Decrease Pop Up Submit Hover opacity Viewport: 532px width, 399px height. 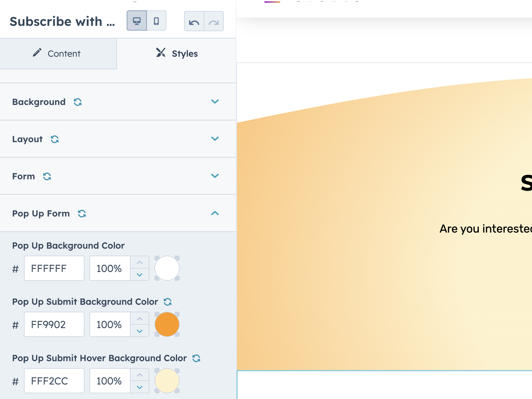pyautogui.click(x=140, y=387)
